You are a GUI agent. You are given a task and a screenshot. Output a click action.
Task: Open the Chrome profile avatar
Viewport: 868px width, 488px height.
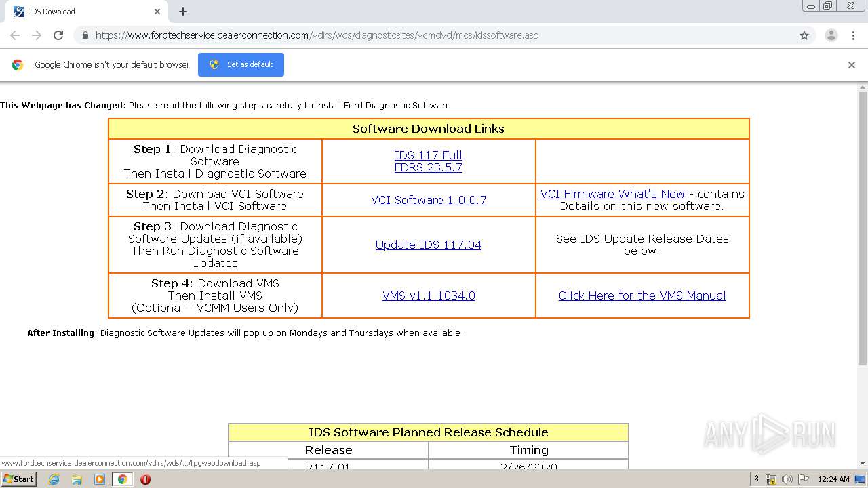coord(831,35)
